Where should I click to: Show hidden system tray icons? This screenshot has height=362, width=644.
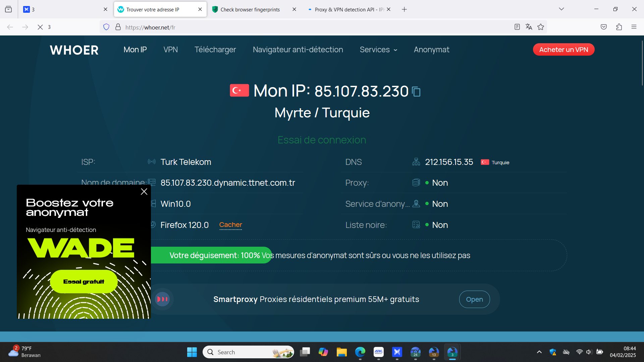(539, 352)
